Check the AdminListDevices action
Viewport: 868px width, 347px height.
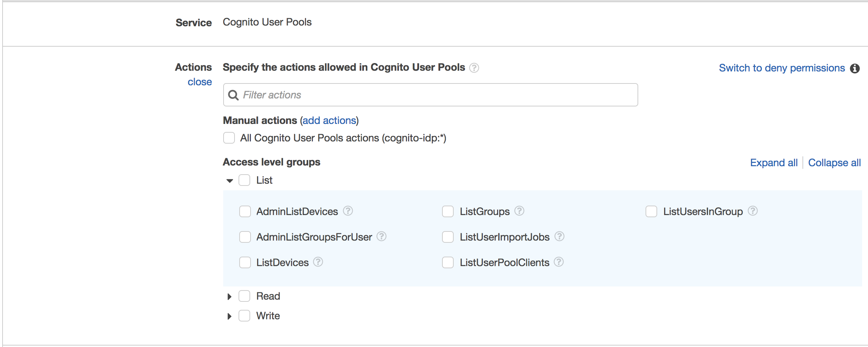(245, 211)
